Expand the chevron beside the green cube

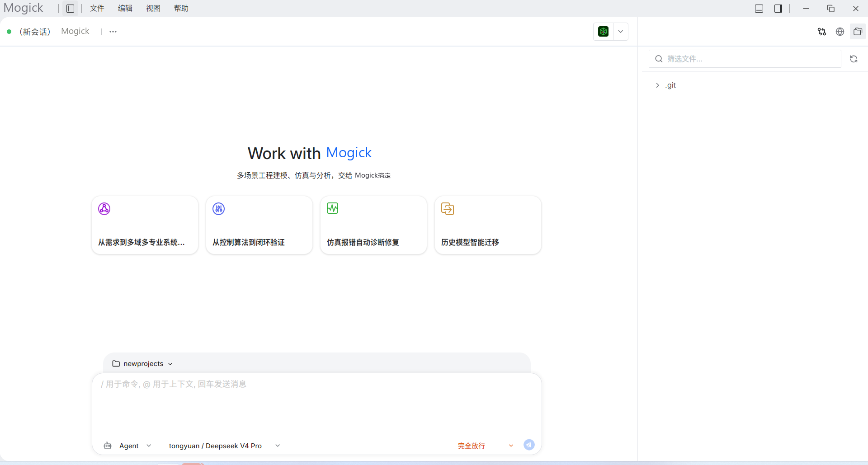point(621,32)
